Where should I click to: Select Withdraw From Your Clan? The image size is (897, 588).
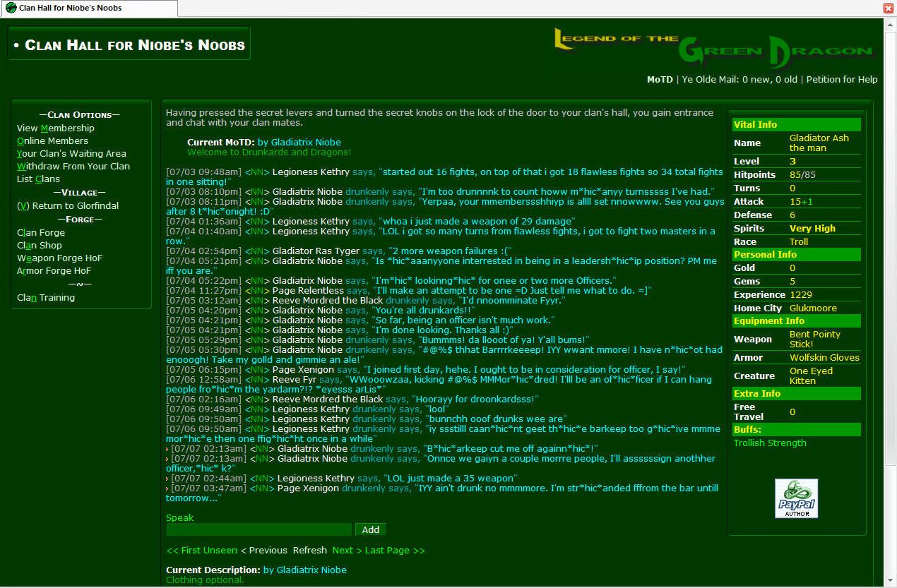[73, 166]
